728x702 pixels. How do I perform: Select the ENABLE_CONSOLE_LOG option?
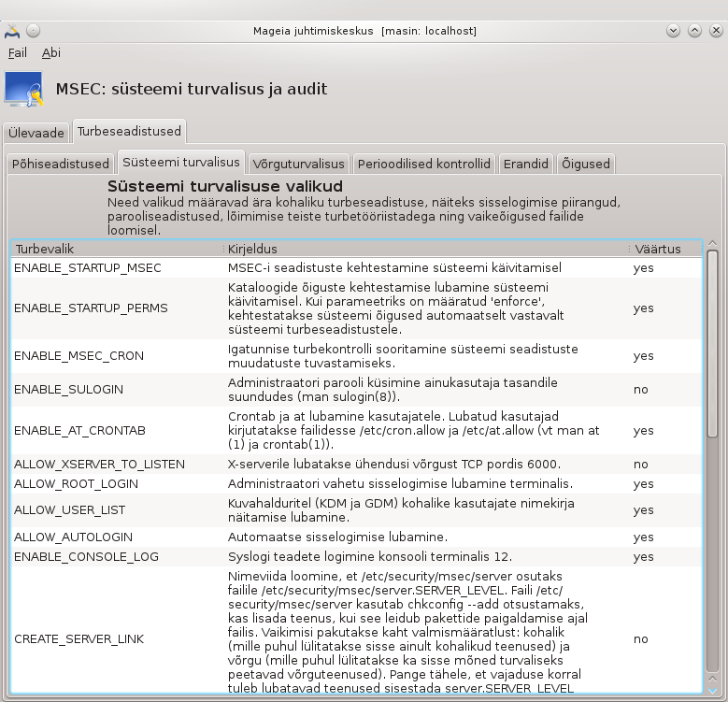coord(357,557)
